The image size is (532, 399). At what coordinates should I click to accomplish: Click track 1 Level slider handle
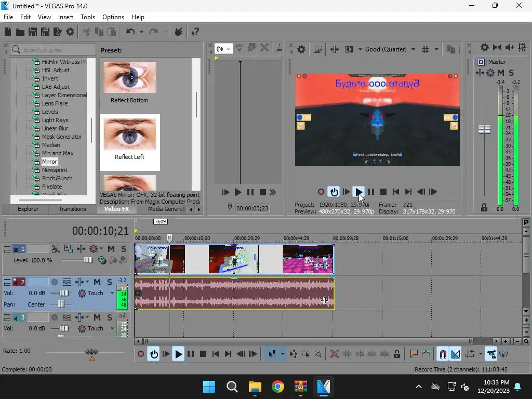pyautogui.click(x=87, y=260)
